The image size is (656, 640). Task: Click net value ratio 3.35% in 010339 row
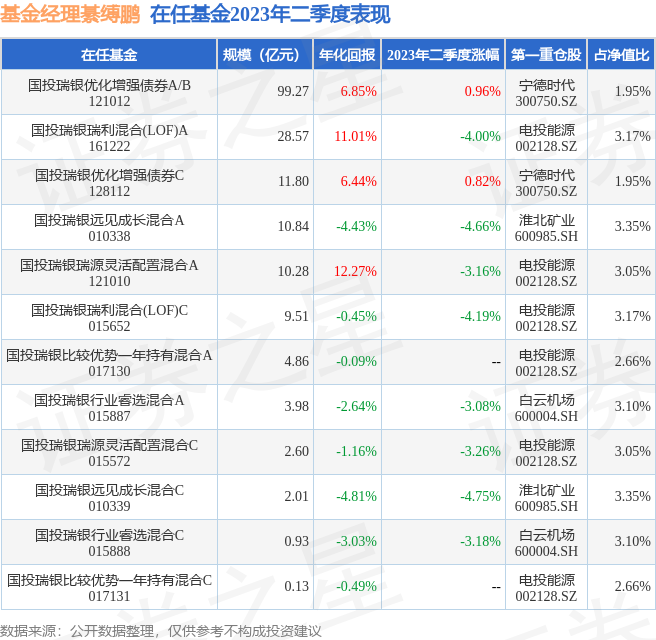tap(632, 496)
